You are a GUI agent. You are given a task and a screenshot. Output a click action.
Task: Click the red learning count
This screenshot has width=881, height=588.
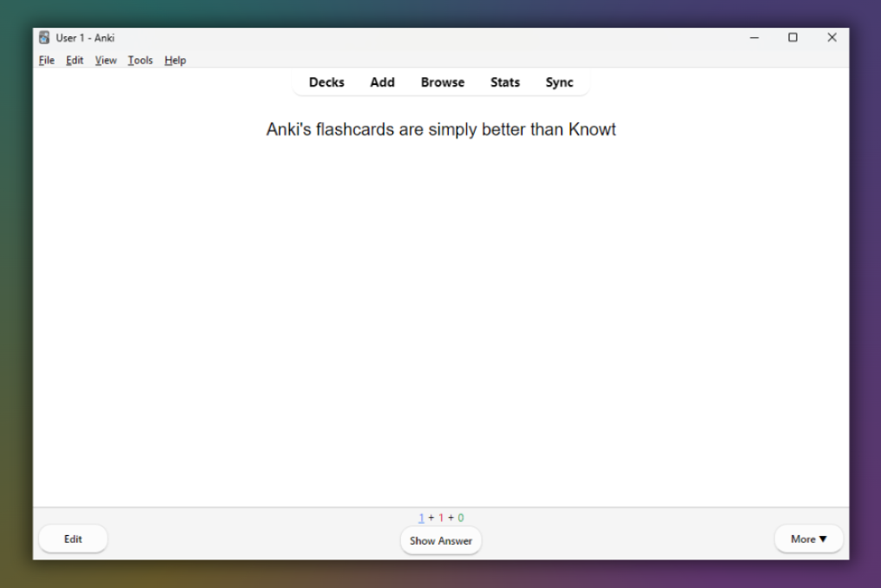[440, 517]
